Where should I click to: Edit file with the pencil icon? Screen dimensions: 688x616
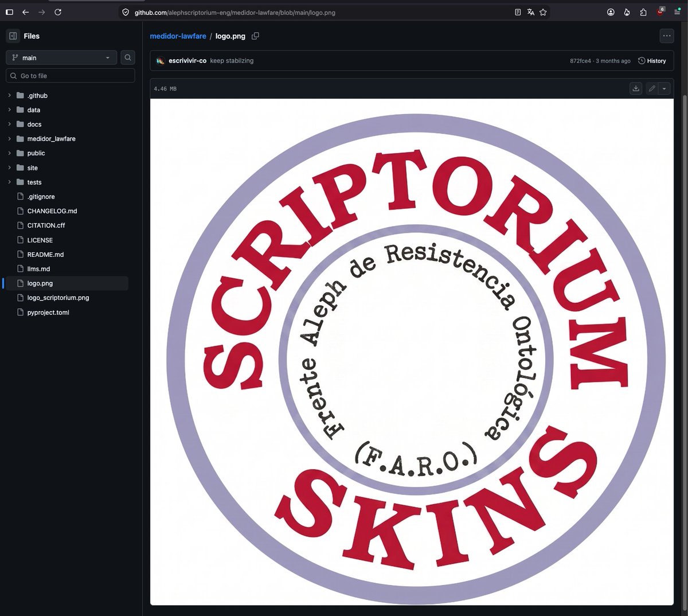tap(652, 88)
